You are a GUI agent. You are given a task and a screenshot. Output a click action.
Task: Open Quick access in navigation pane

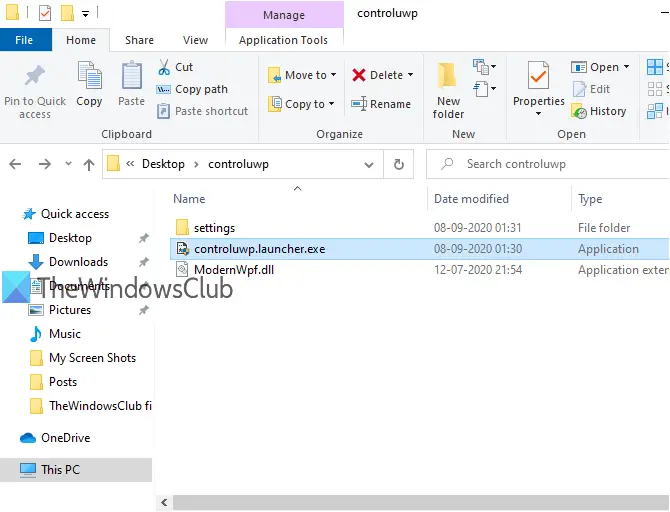(x=66, y=214)
